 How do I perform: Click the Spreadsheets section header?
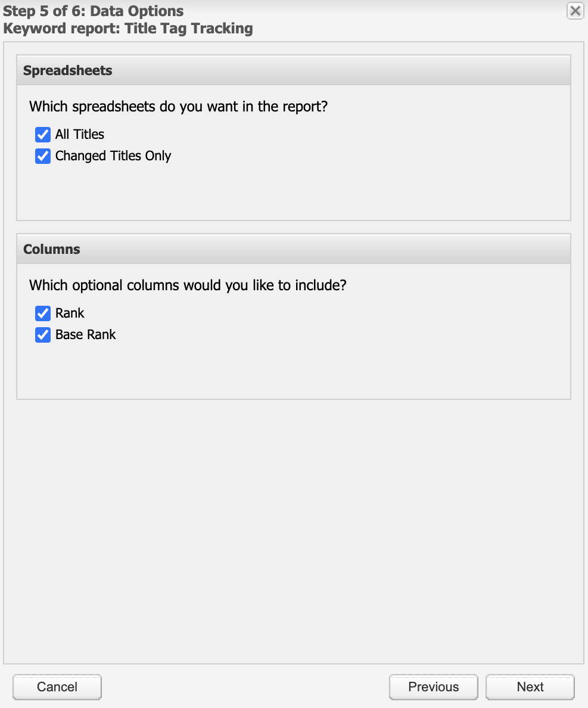[x=67, y=70]
